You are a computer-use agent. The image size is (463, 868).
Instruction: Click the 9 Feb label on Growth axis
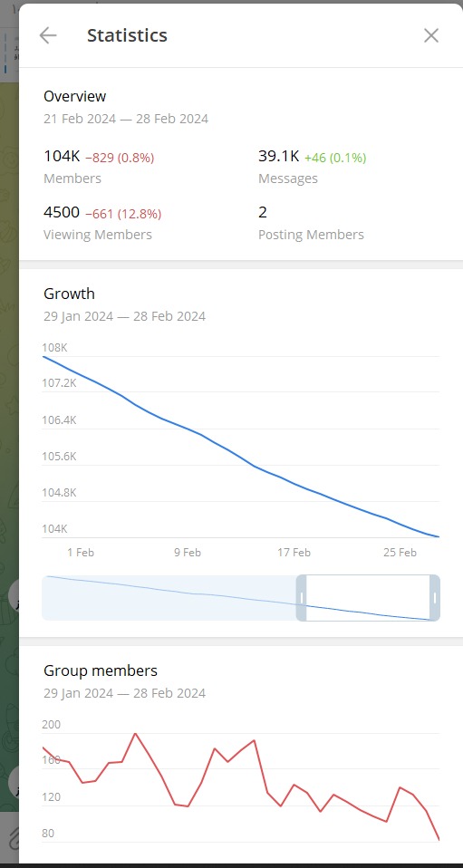tap(188, 553)
